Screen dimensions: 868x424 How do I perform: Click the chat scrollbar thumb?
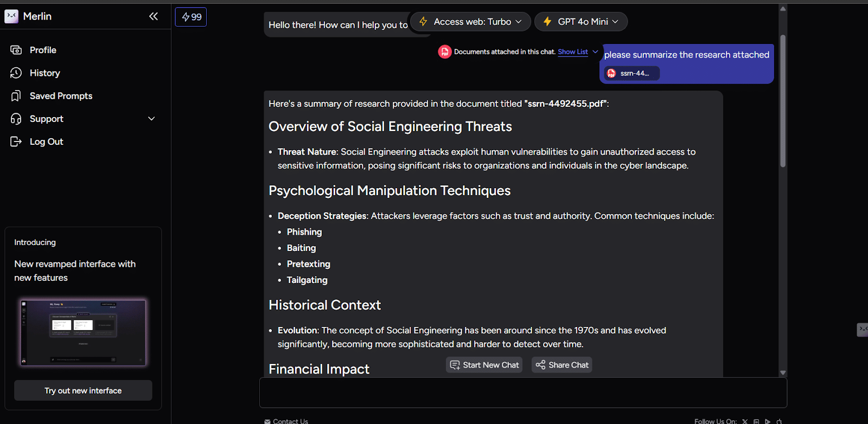(x=783, y=101)
